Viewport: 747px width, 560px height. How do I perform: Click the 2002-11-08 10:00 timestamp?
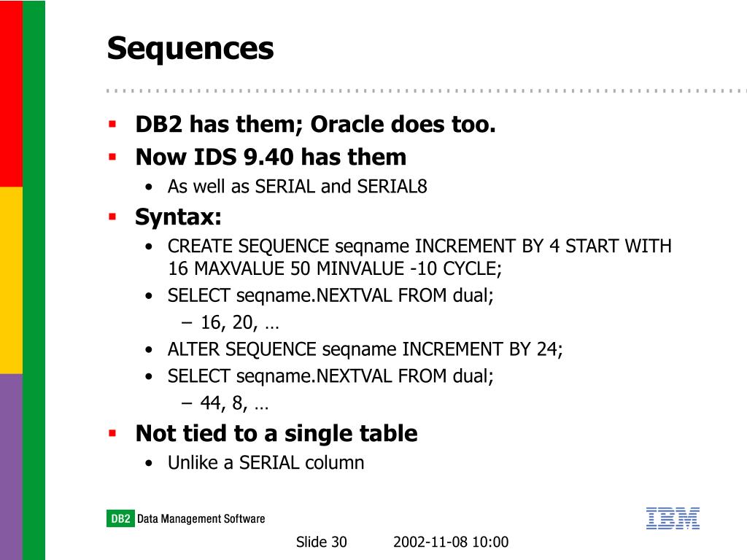tap(451, 542)
